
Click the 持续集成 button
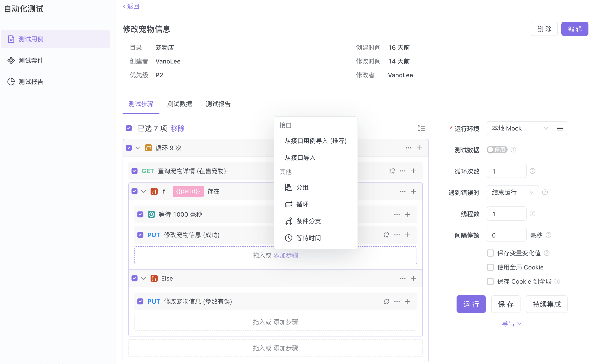[546, 304]
